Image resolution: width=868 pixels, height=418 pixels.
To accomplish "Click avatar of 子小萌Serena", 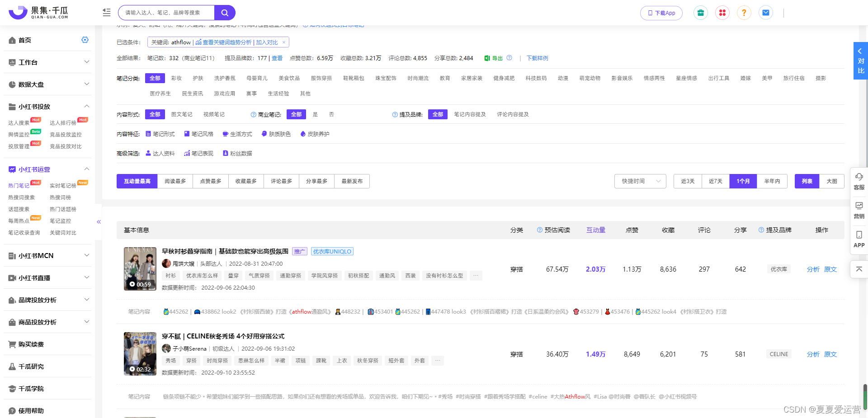I will coord(166,348).
